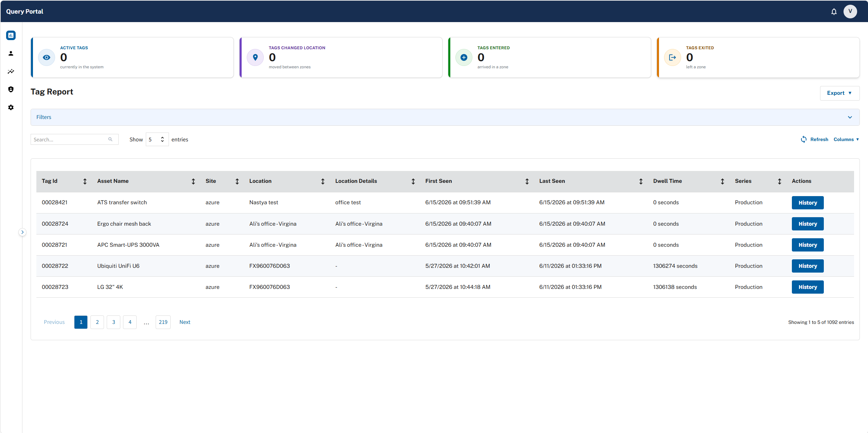Open the settings gear sidebar icon
The width and height of the screenshot is (868, 433).
pyautogui.click(x=11, y=107)
